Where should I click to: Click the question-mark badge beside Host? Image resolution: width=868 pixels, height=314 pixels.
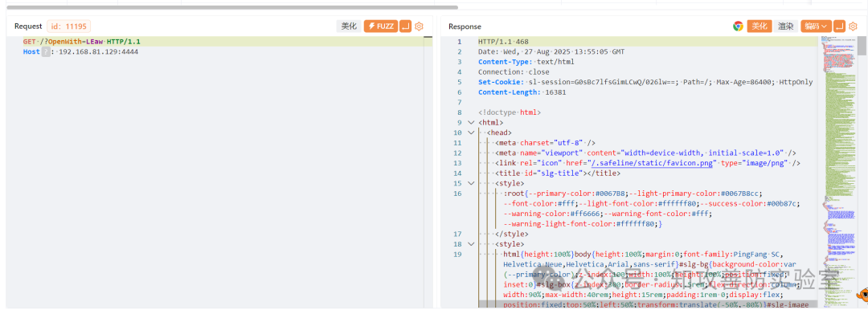coord(45,52)
